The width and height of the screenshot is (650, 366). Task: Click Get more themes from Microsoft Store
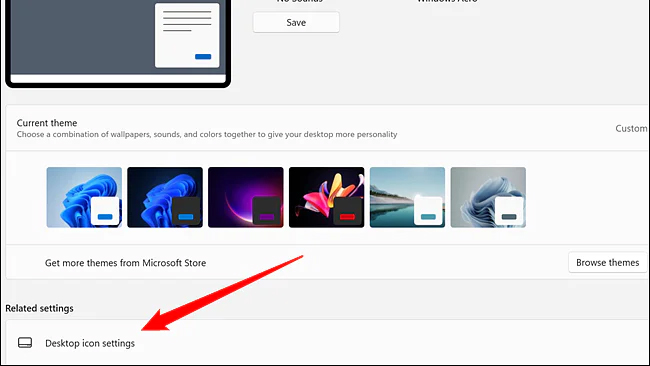click(125, 263)
